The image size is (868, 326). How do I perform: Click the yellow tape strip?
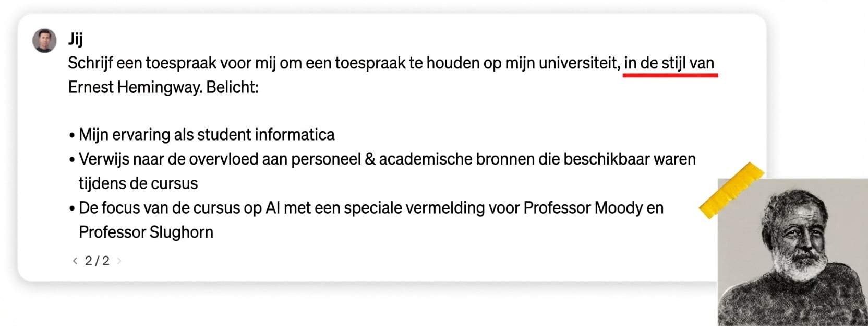[x=731, y=190]
